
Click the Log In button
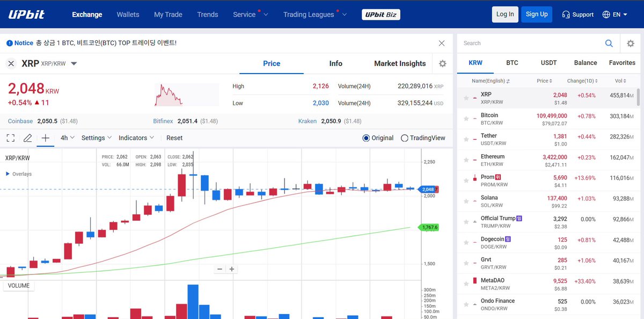[x=505, y=15]
